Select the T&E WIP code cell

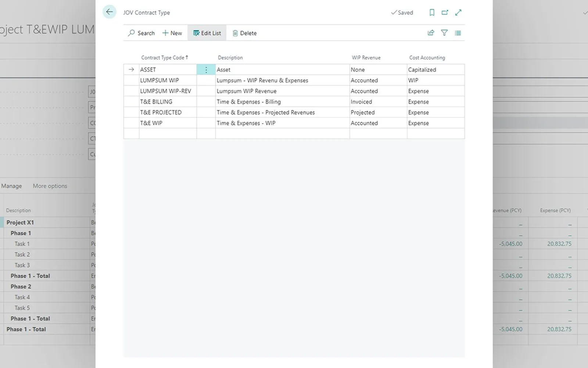tap(168, 123)
